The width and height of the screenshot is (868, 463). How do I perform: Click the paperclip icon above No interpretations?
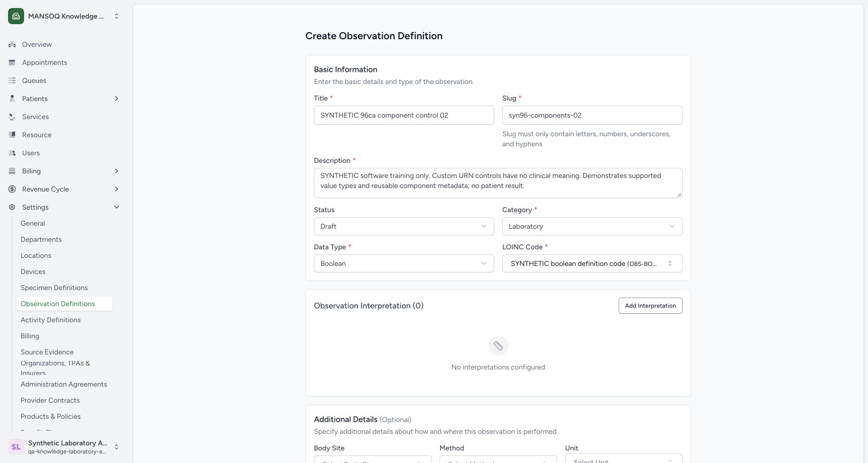pos(498,346)
